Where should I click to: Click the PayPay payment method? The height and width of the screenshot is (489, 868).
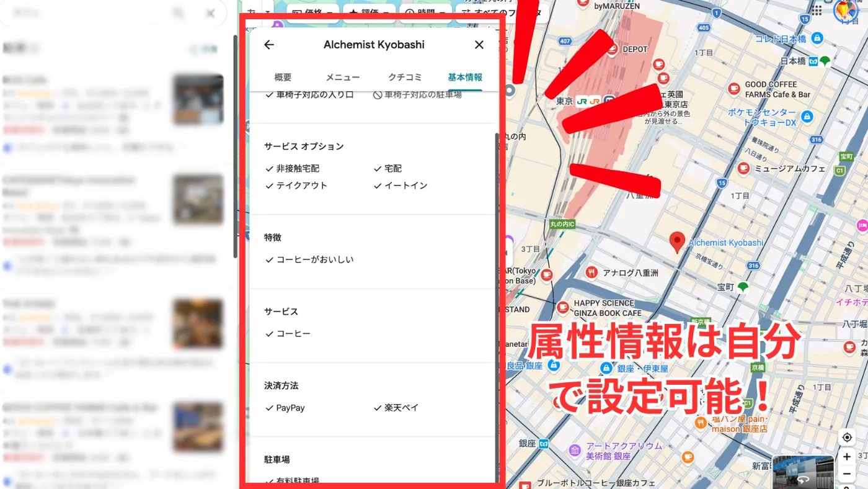(285, 408)
